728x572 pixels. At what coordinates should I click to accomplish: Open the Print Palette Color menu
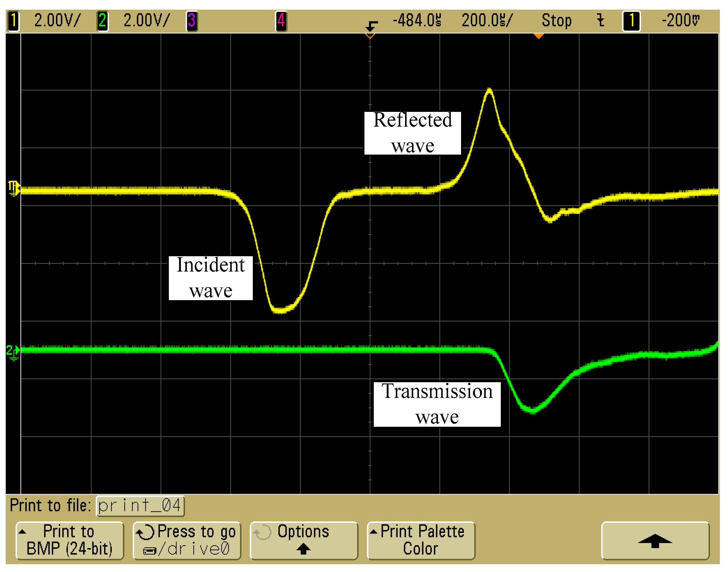point(421,540)
